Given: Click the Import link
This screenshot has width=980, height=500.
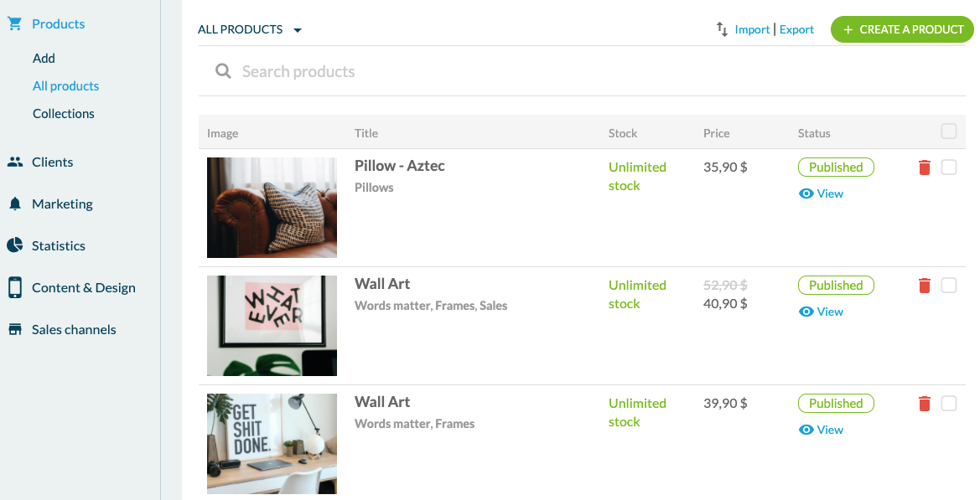Looking at the screenshot, I should tap(752, 29).
